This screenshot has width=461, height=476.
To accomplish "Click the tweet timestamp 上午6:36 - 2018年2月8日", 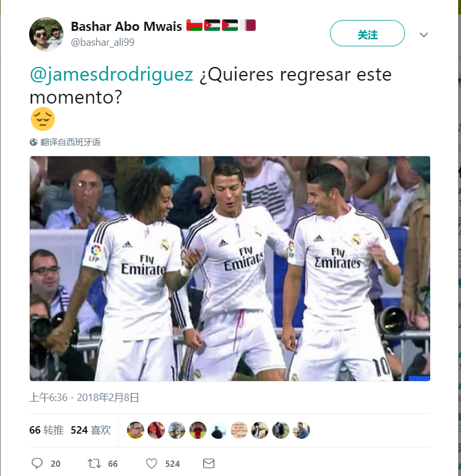I will [x=84, y=398].
